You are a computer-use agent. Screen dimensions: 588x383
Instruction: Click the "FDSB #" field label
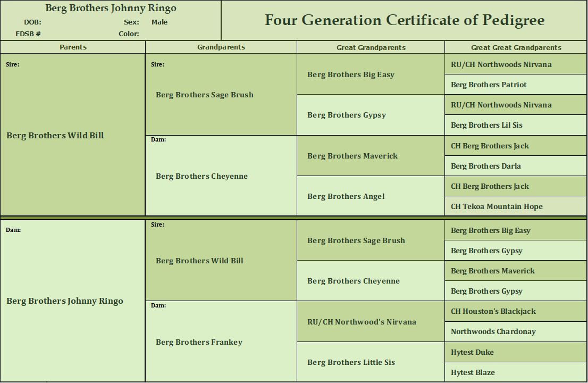point(28,34)
